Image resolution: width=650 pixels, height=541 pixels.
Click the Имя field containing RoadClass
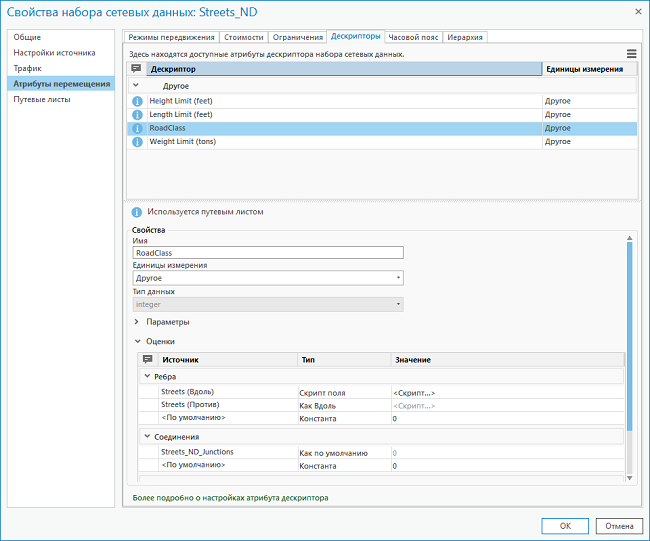[268, 252]
